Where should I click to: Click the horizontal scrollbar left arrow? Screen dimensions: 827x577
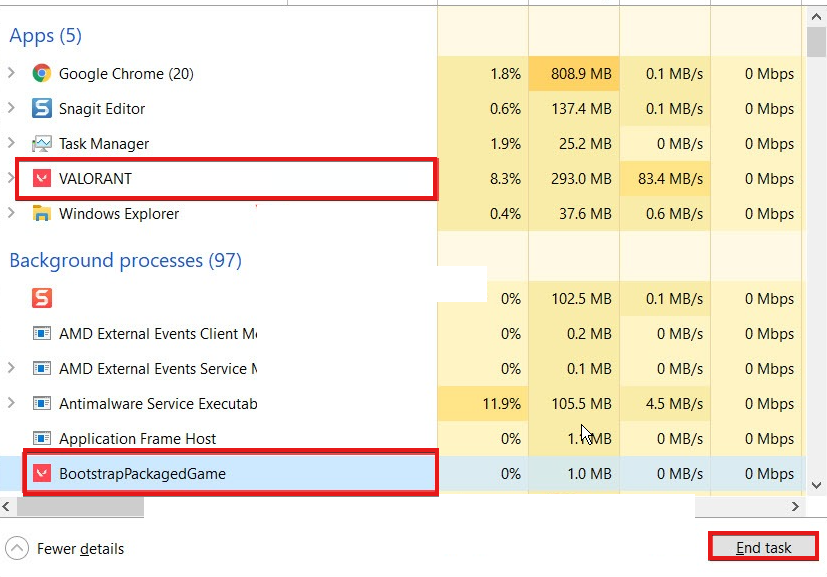coord(6,507)
